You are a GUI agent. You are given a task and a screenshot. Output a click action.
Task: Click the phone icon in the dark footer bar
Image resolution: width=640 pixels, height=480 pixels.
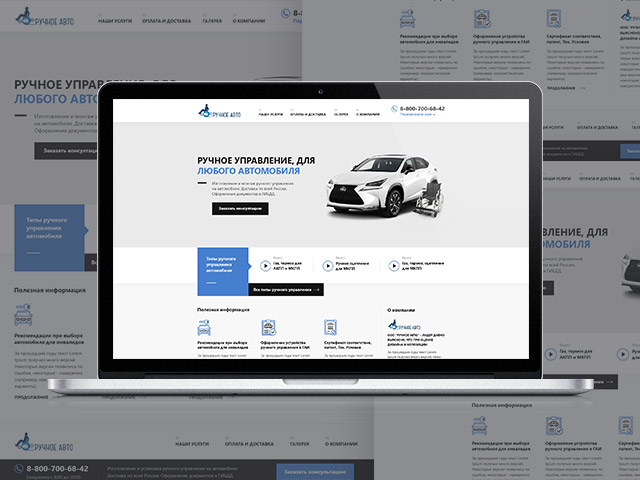point(19,469)
